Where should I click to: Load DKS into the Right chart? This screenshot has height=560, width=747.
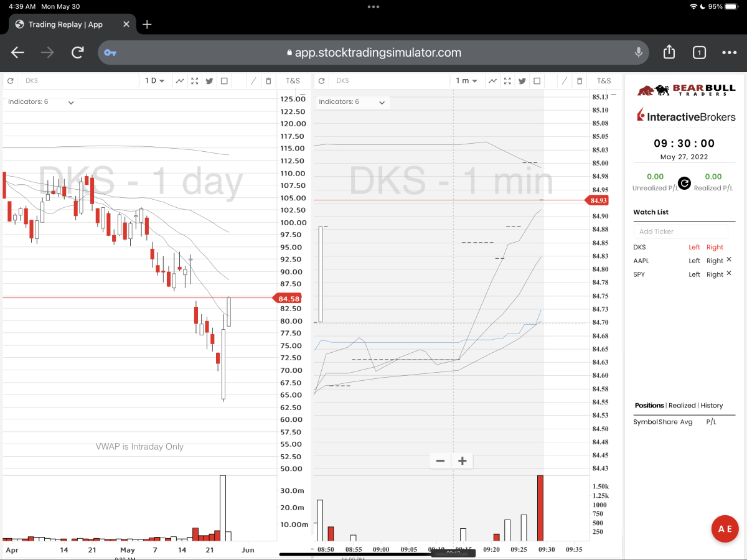715,248
